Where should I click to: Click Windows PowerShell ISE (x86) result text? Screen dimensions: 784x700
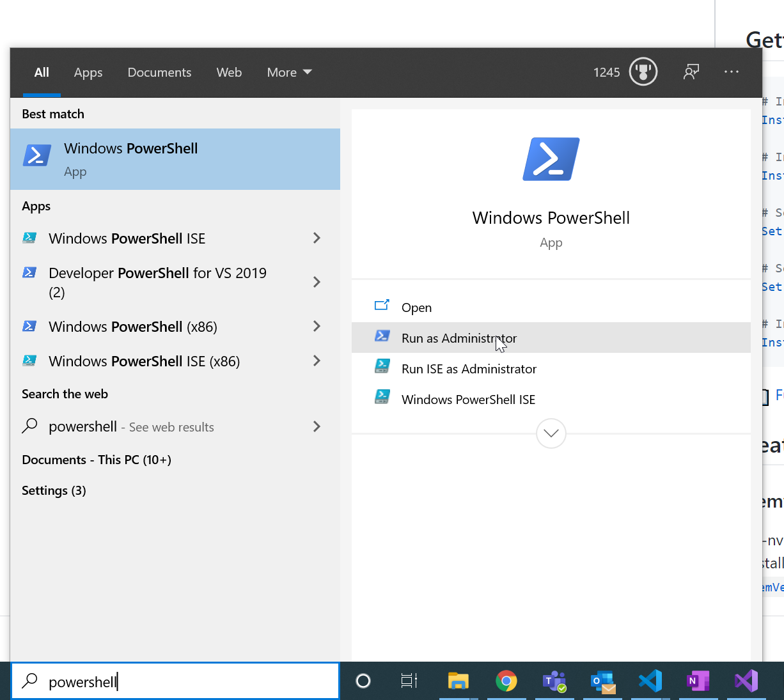pyautogui.click(x=145, y=361)
